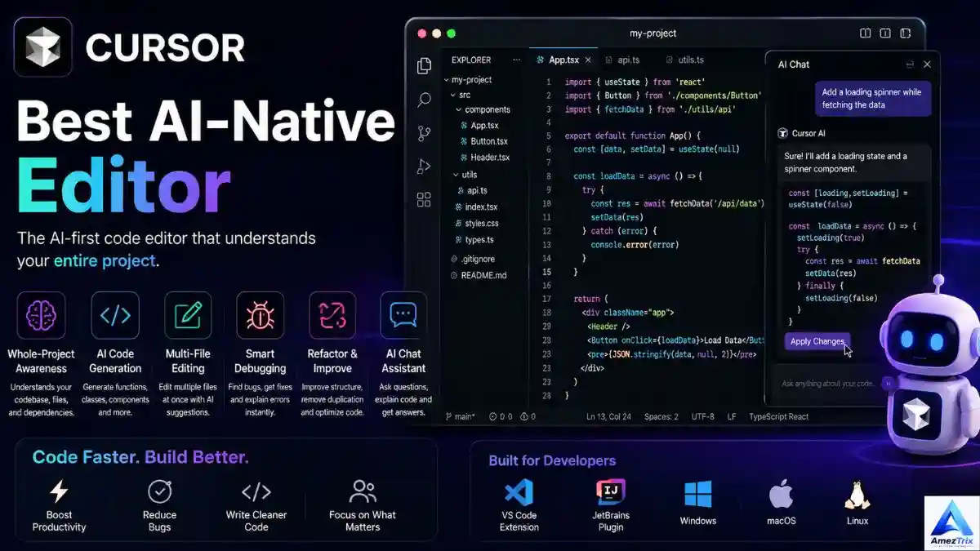This screenshot has height=551, width=980.
Task: Open Header.tsx in the Explorer tree
Action: tap(483, 158)
